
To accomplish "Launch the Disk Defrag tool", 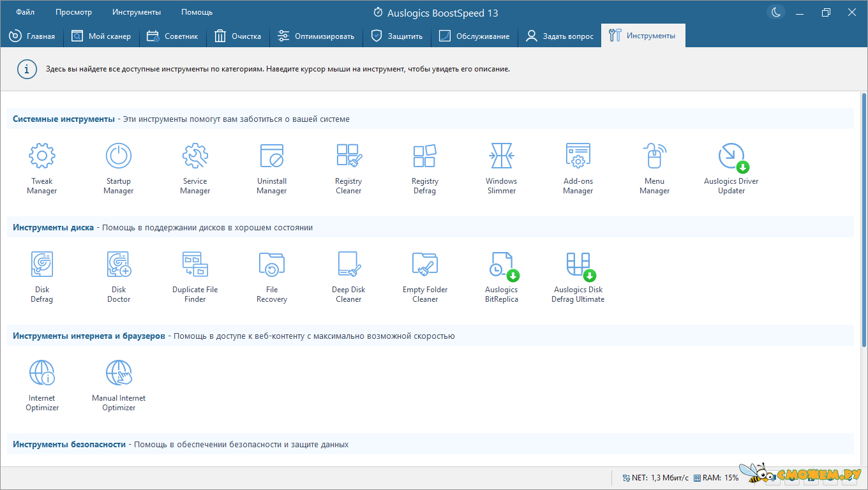I will pyautogui.click(x=42, y=277).
